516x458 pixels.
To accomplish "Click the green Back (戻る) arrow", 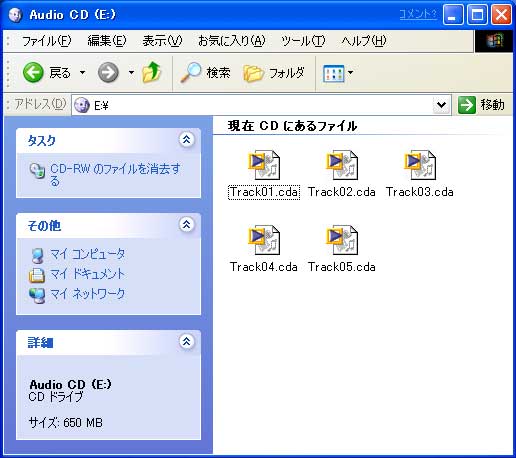I will tap(33, 72).
